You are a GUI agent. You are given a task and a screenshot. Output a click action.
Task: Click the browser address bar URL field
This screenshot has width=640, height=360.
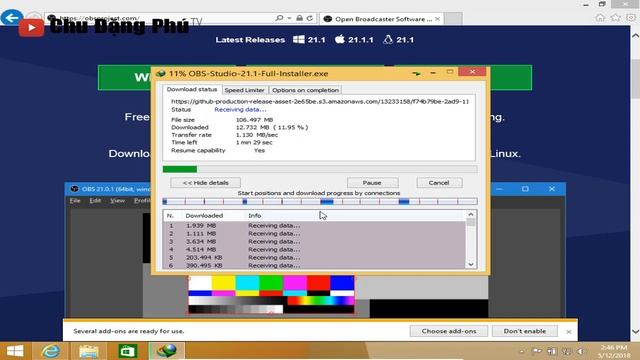(159, 18)
